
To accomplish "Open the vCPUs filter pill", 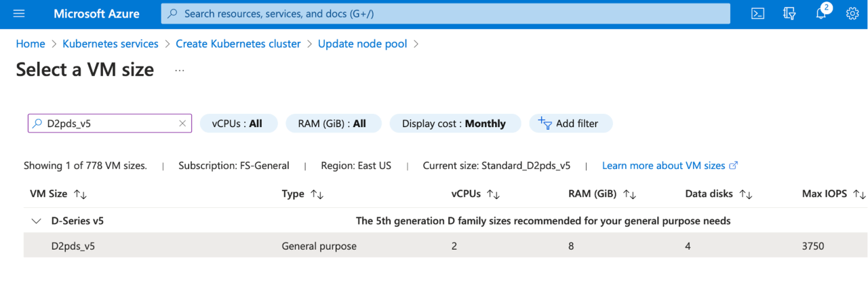I will (x=238, y=124).
